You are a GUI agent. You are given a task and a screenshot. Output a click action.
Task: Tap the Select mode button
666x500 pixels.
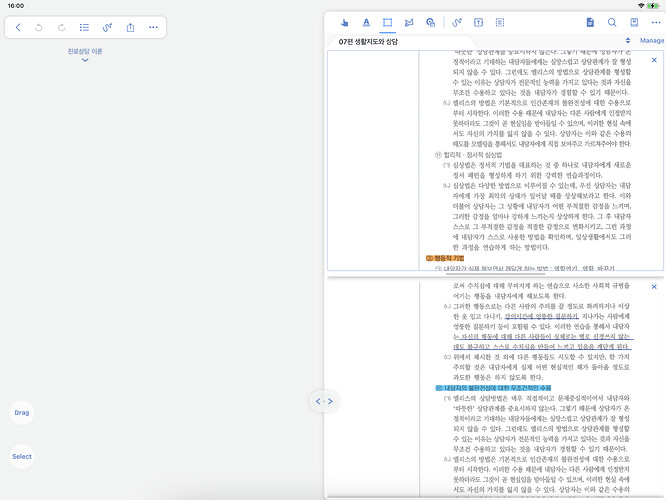tap(22, 457)
